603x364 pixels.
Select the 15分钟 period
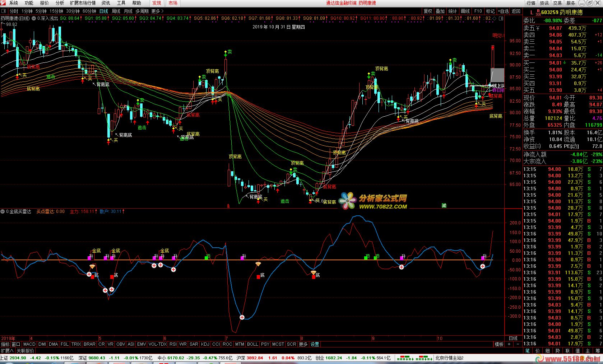[x=56, y=11]
